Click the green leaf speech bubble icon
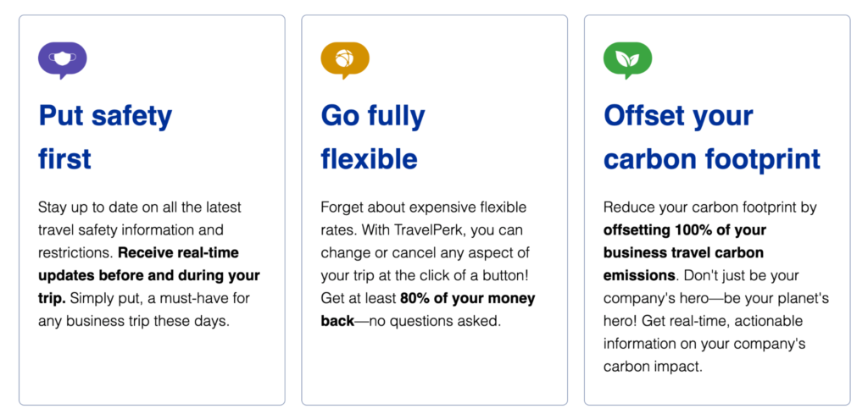The image size is (868, 420). pos(627,60)
